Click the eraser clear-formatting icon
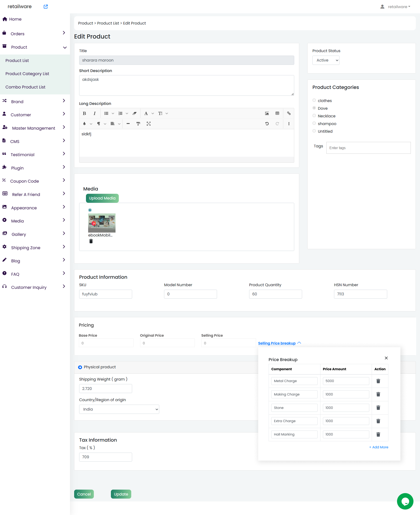This screenshot has height=515, width=420. (x=135, y=113)
